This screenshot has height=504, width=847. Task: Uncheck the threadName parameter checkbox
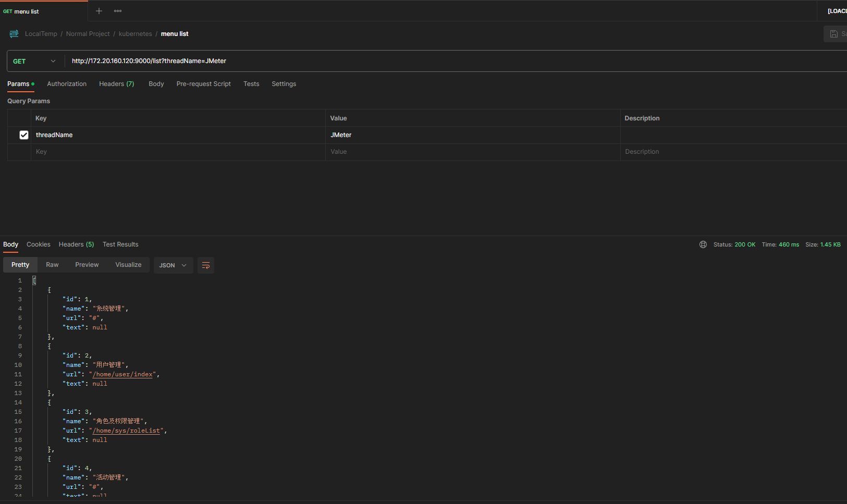point(24,135)
